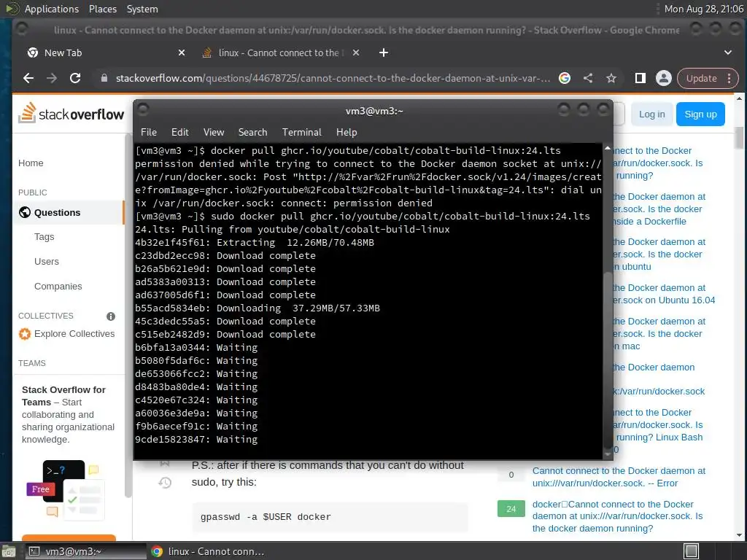This screenshot has width=747, height=560.
Task: Open the Tags sidebar link
Action: pyautogui.click(x=44, y=237)
